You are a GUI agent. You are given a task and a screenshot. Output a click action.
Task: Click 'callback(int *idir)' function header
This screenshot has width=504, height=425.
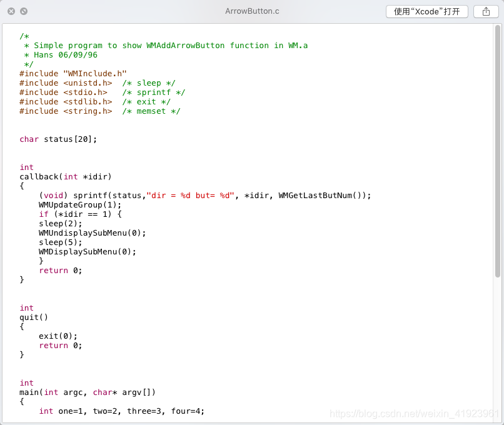tap(65, 177)
